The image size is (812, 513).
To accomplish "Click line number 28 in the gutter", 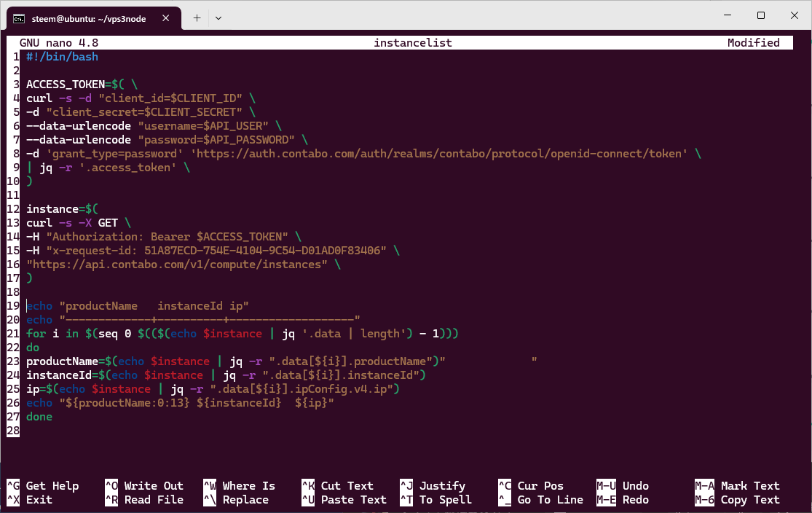I will coord(13,431).
